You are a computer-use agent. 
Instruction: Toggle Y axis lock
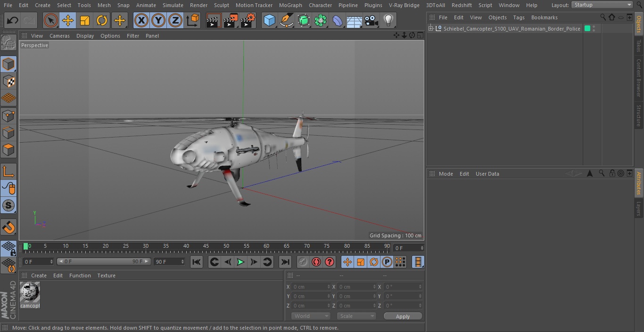(158, 20)
